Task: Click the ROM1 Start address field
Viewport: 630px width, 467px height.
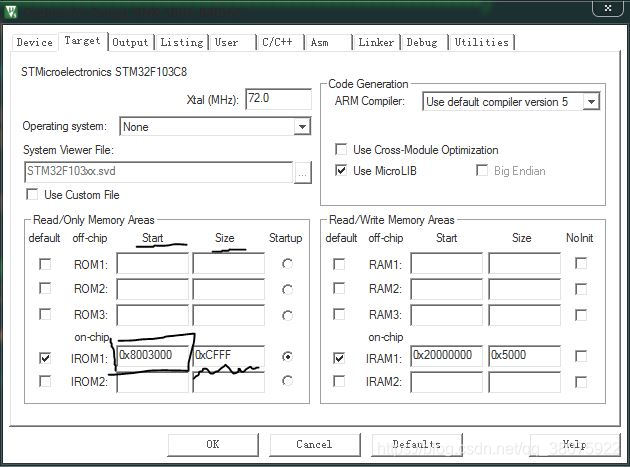Action: pyautogui.click(x=152, y=263)
